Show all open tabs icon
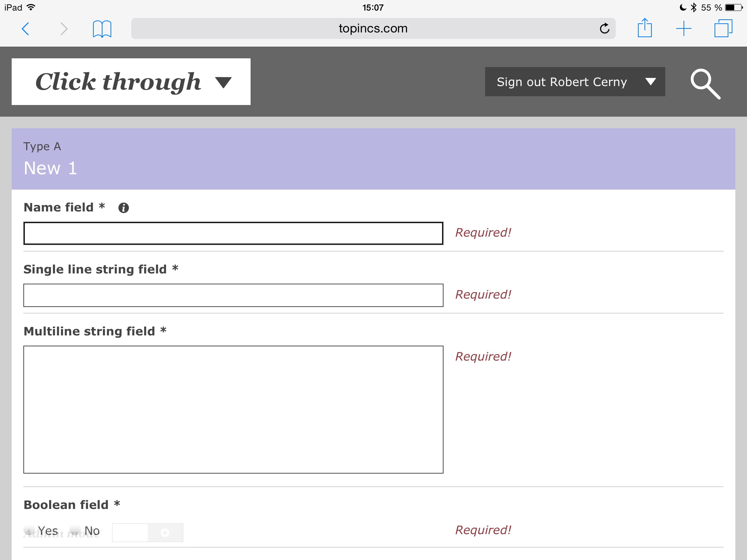 [723, 28]
